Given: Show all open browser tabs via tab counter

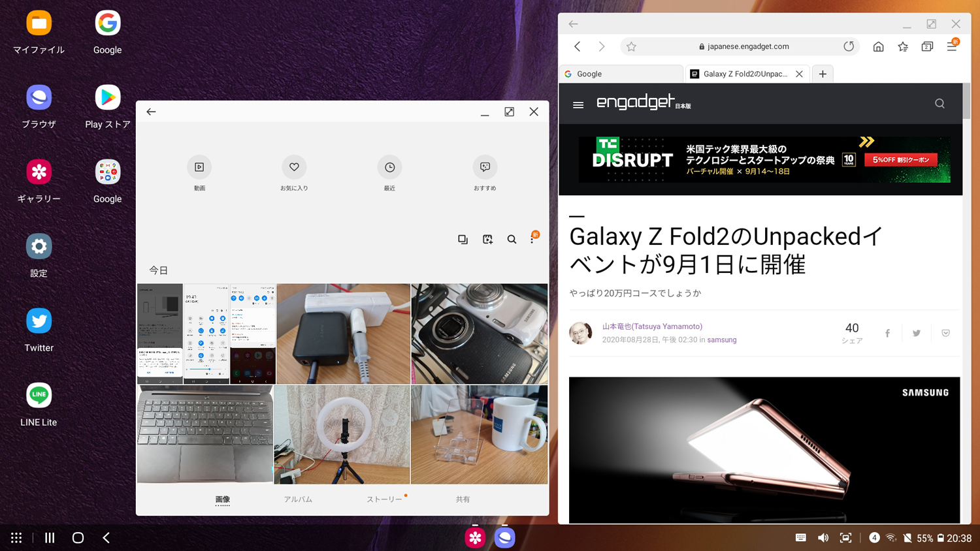Looking at the screenshot, I should tap(927, 46).
